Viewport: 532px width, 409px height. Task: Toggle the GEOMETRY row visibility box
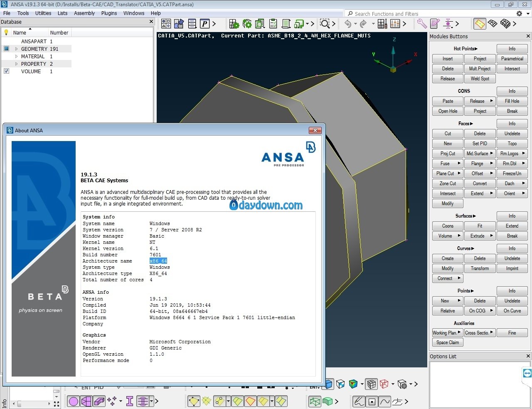6,49
